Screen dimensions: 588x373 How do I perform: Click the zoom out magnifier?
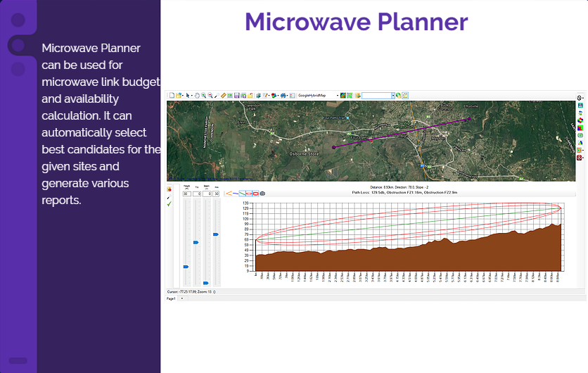click(210, 96)
